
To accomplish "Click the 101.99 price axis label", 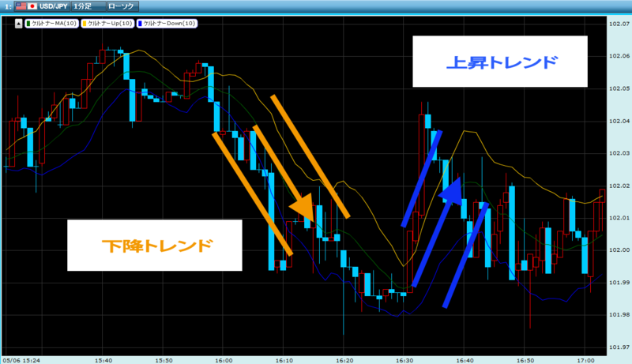I will (x=619, y=282).
